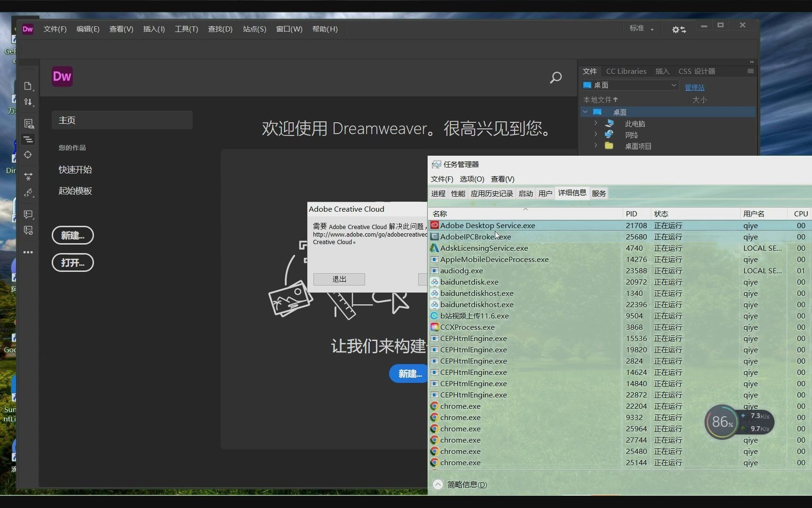812x508 pixels.
Task: Open the 文件(F) menu in Dreamweaver
Action: click(x=55, y=29)
